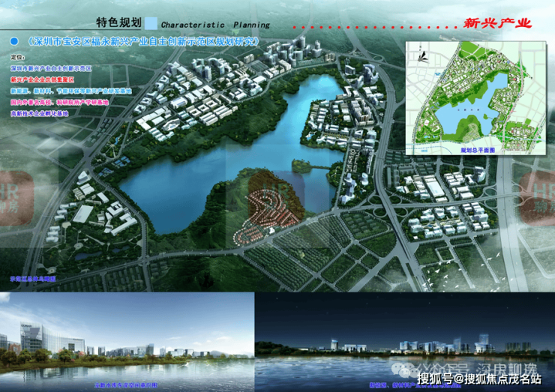Viewport: 555px width, 392px height.
Task: Click the 特色规划 heading
Action: tap(119, 22)
